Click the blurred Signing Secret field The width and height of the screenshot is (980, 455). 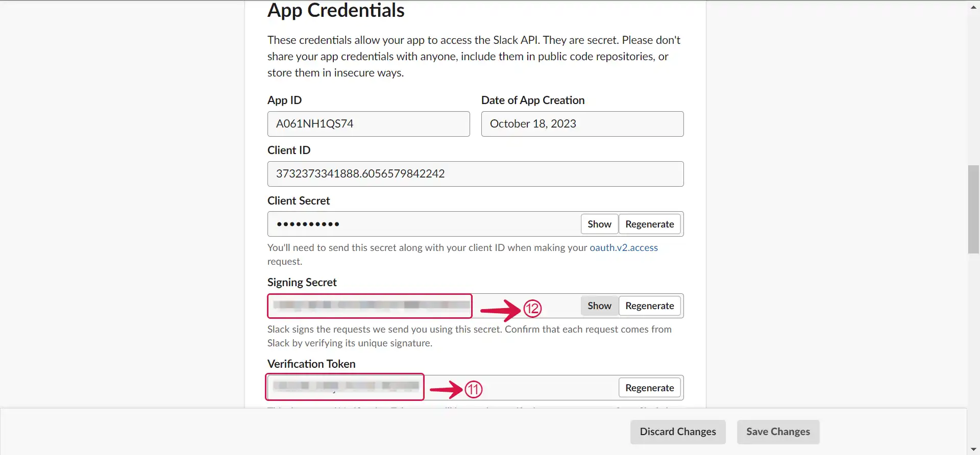click(370, 306)
